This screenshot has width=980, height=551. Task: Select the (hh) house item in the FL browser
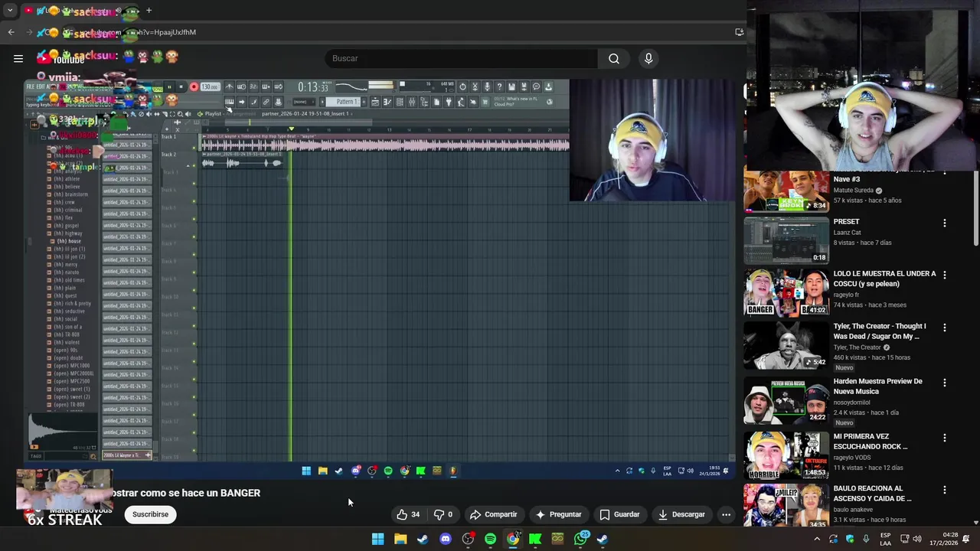tap(68, 241)
